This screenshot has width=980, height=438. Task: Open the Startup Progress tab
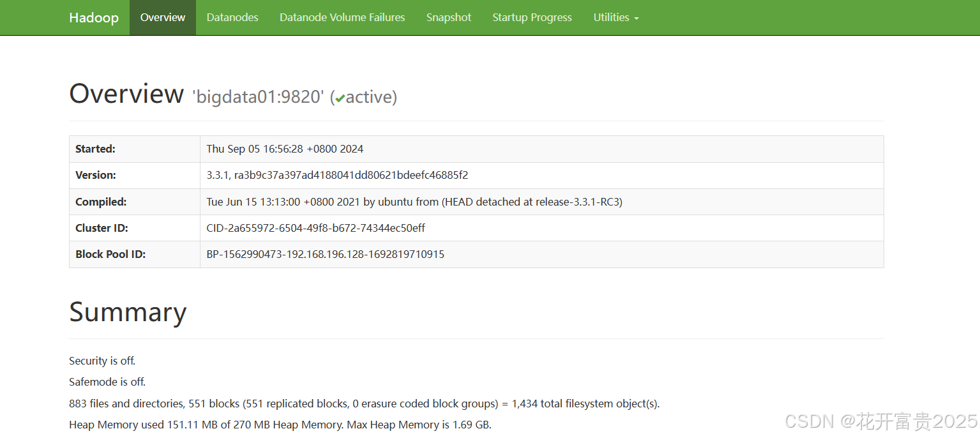pos(532,17)
